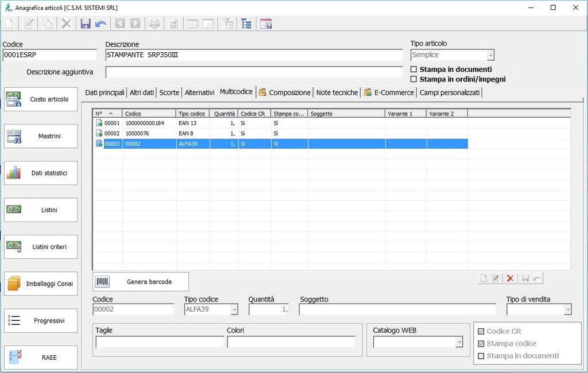Screen dimensions: 588x373
Task: Click the gray X delete icon in main toolbar
Action: tap(67, 24)
